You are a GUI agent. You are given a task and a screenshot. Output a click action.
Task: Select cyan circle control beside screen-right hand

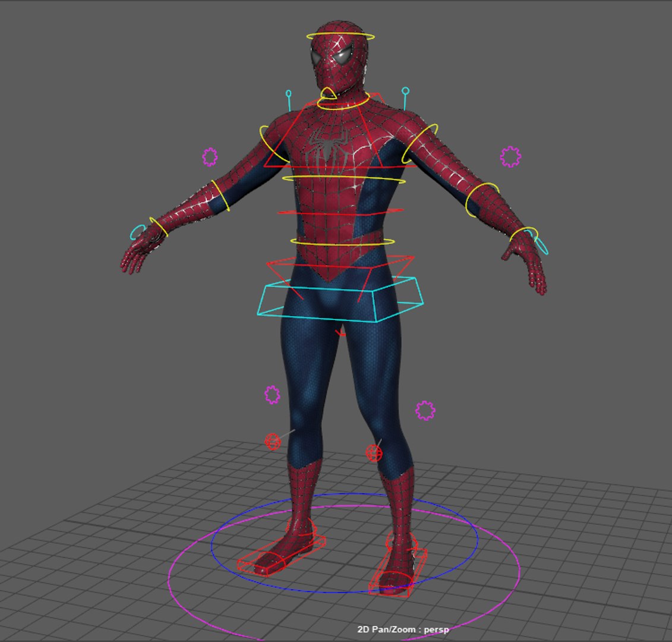point(542,246)
